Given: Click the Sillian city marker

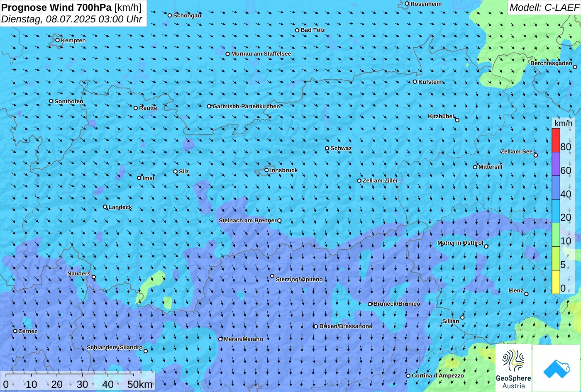Looking at the screenshot, I should pos(462,318).
